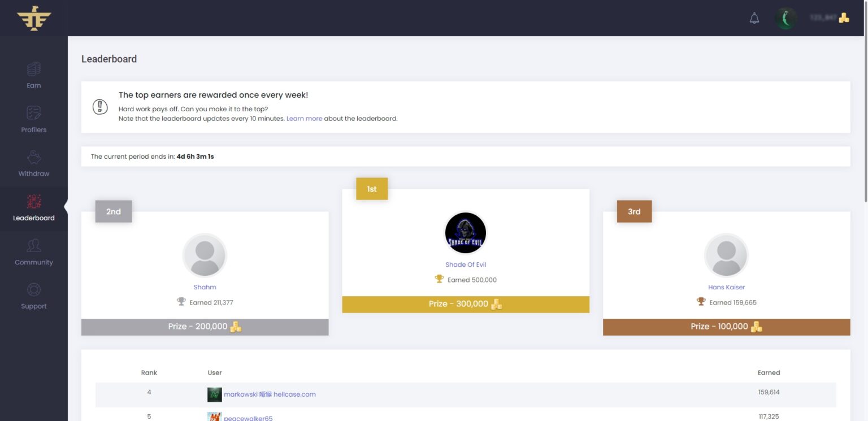
Task: Open the Support lifebuoy icon
Action: [34, 290]
